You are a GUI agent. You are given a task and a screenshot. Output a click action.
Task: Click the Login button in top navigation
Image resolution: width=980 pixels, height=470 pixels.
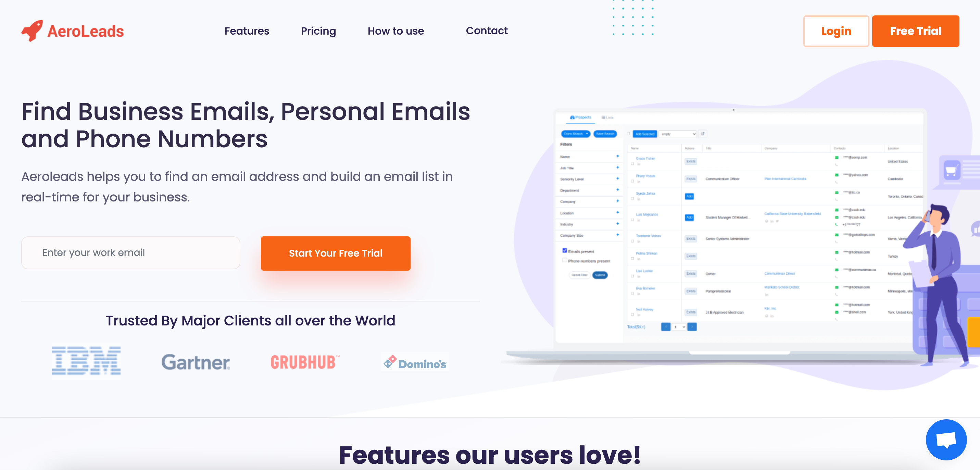coord(835,30)
